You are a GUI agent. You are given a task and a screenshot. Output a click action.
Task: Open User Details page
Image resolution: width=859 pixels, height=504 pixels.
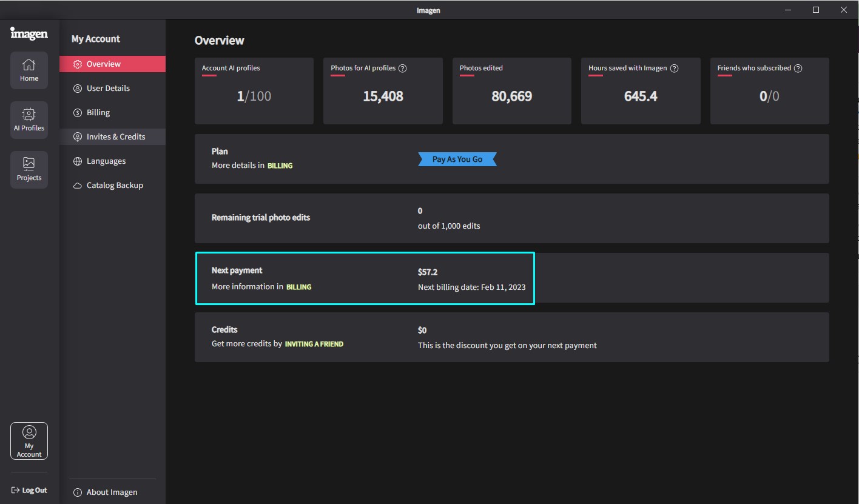click(112, 88)
